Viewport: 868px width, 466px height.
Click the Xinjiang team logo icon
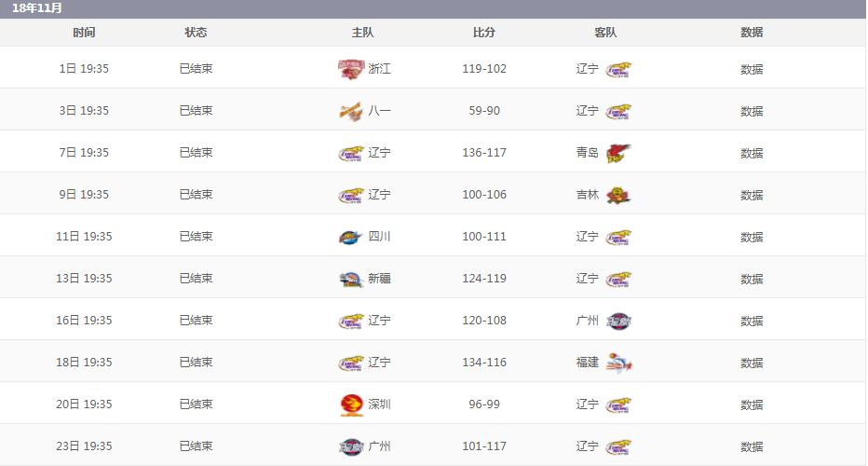tap(349, 279)
